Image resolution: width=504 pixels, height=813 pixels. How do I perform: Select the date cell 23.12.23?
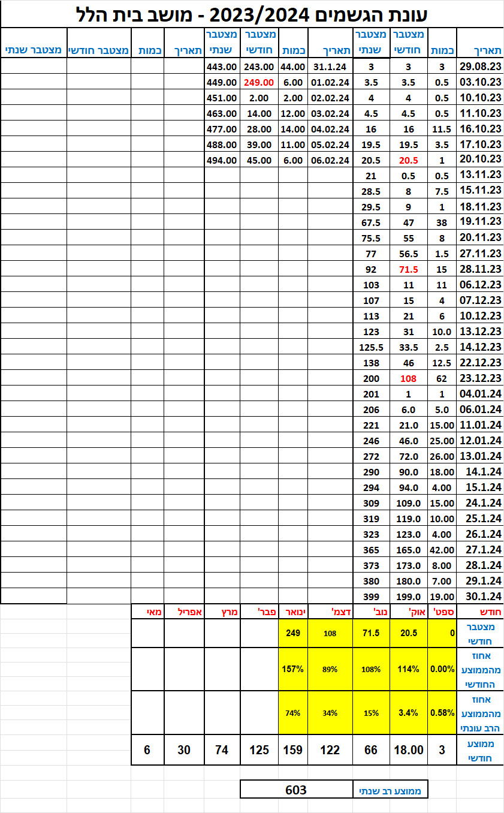(479, 378)
